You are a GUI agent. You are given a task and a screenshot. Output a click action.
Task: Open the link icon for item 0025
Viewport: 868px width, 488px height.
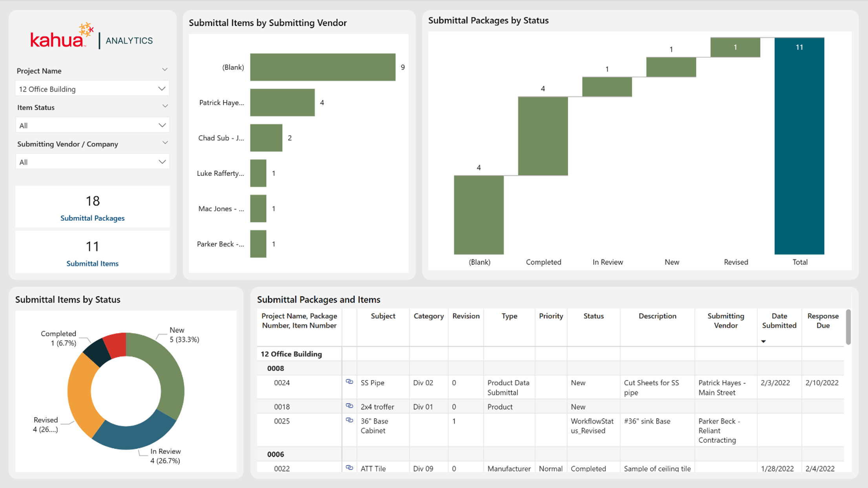tap(349, 420)
